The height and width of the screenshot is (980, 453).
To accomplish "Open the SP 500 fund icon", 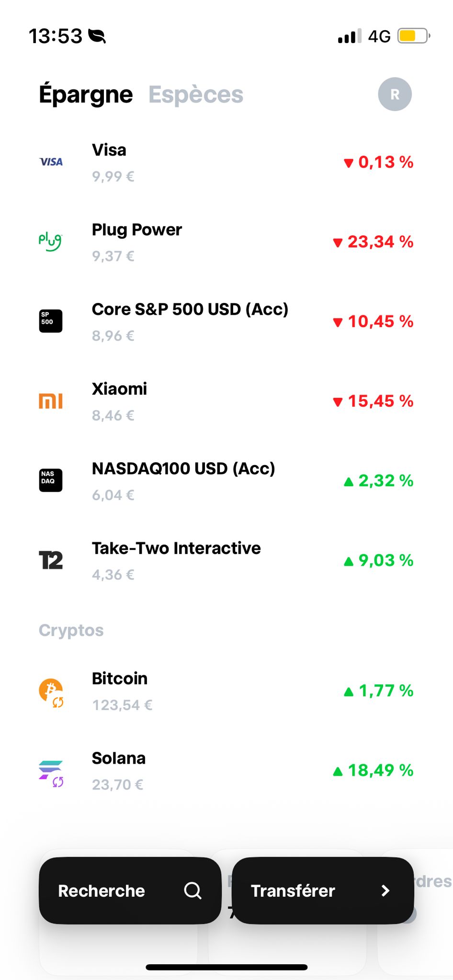I will click(51, 321).
